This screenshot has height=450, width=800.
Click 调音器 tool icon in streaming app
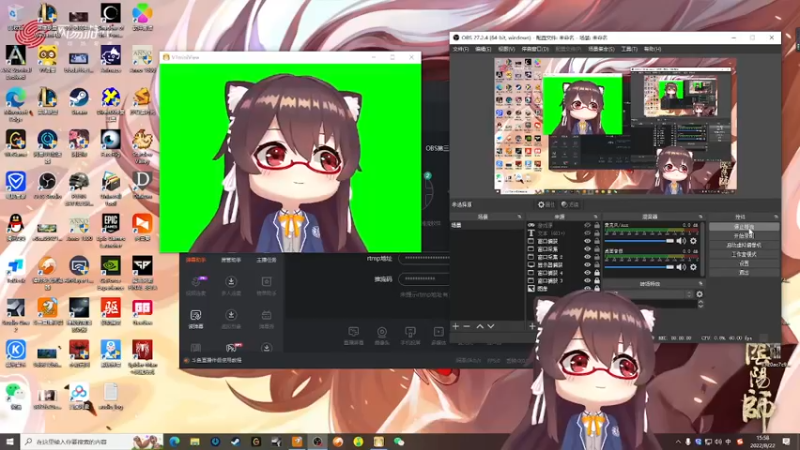point(196,319)
